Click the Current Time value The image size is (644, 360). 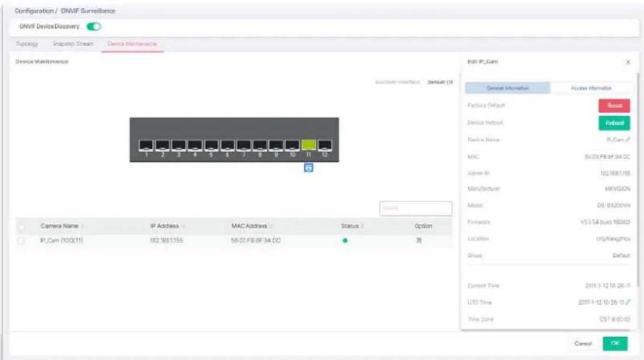tap(607, 286)
